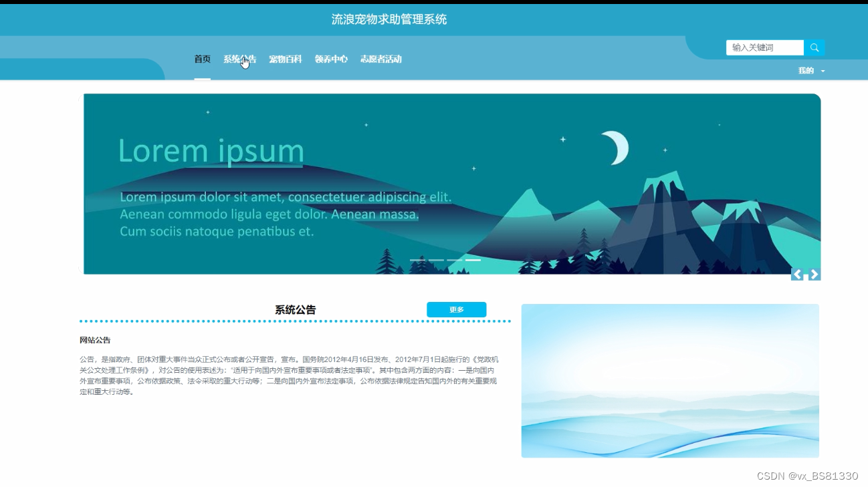This screenshot has width=868, height=487.
Task: Select the second carousel indicator dash
Action: pos(436,260)
